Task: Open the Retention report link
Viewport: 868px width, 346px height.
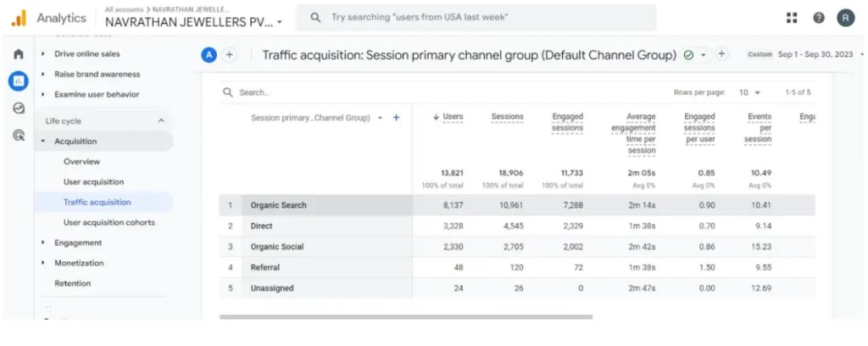Action: [x=72, y=283]
